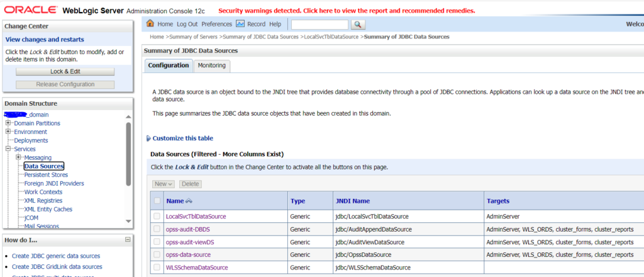Open opss-audit-viewDS data source link
This screenshot has width=644, height=277.
[190, 242]
